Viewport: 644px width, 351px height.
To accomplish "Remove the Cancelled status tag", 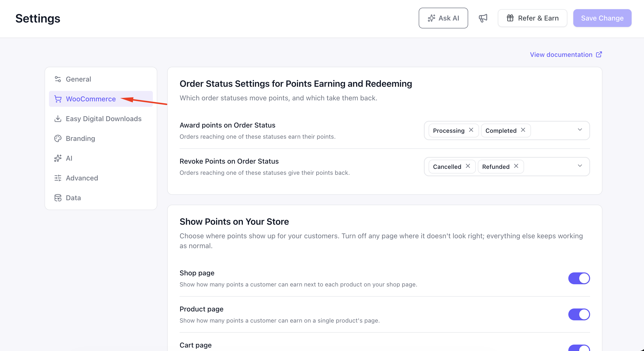I will pyautogui.click(x=468, y=166).
